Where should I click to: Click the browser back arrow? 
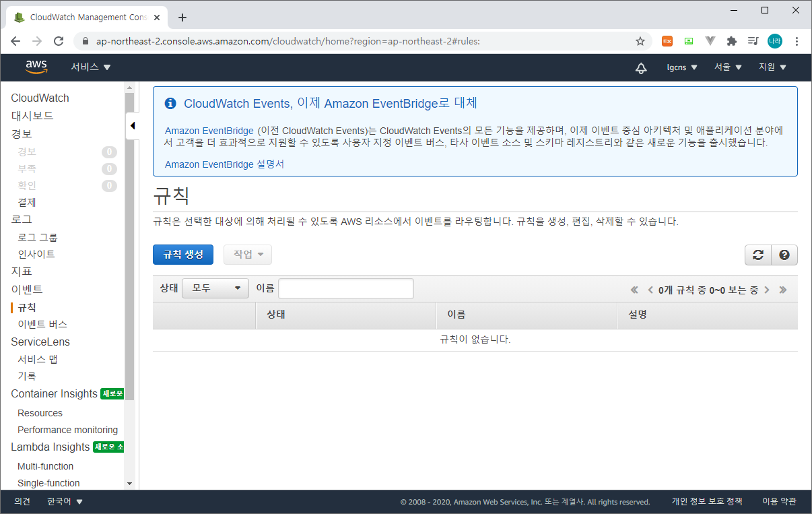16,41
